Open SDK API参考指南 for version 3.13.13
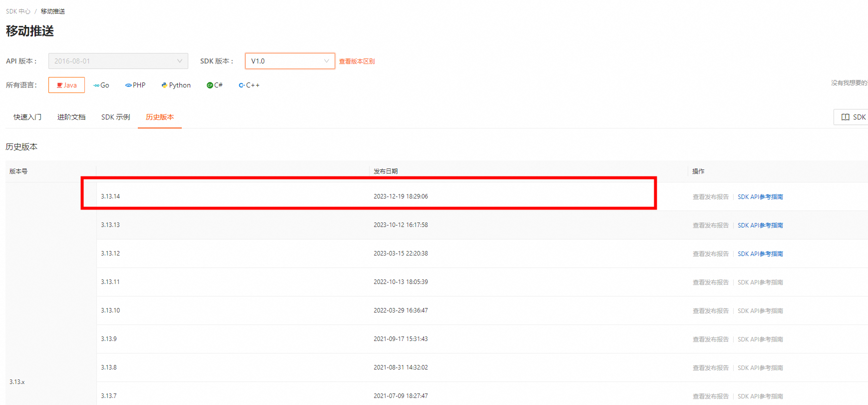 760,225
